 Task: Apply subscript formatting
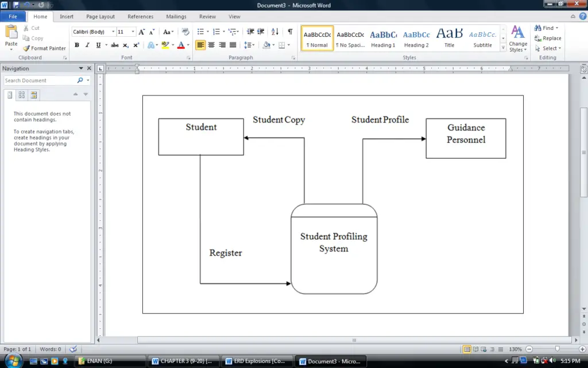(x=125, y=45)
